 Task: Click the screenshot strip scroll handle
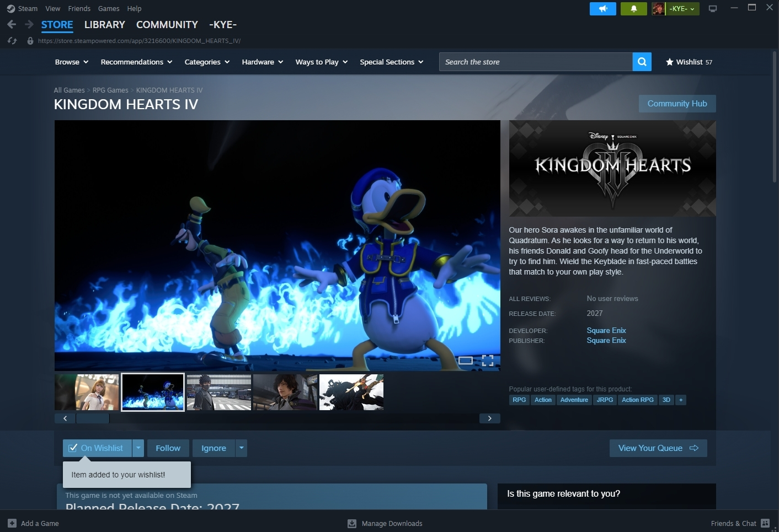[x=93, y=418]
